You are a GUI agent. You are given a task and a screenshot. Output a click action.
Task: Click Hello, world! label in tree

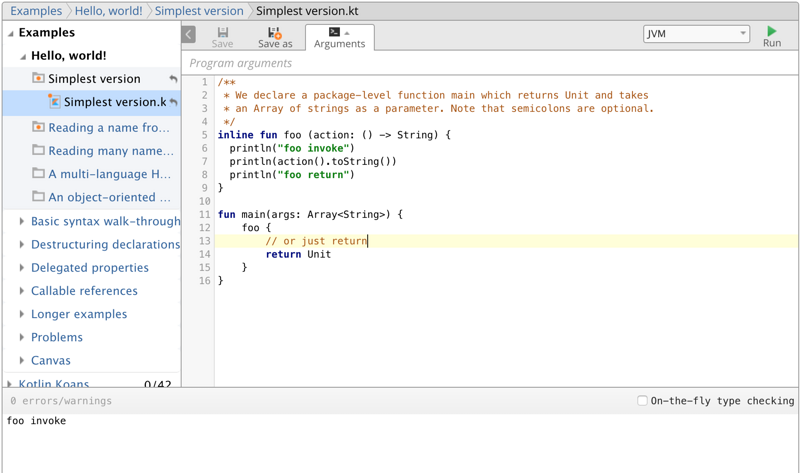tap(69, 56)
